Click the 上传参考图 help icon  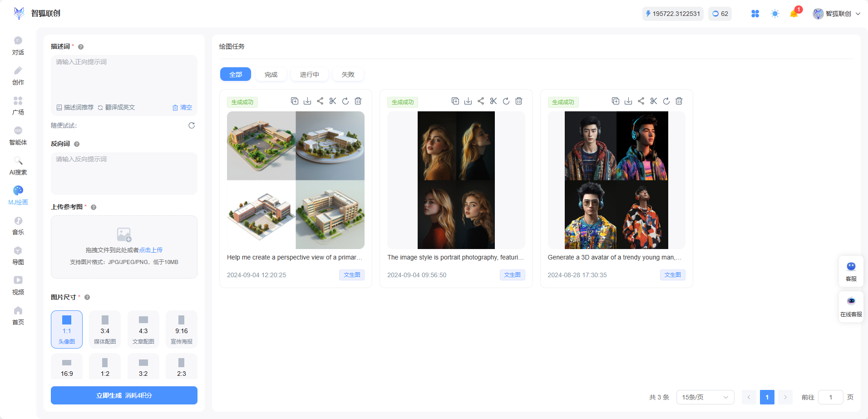click(x=94, y=207)
